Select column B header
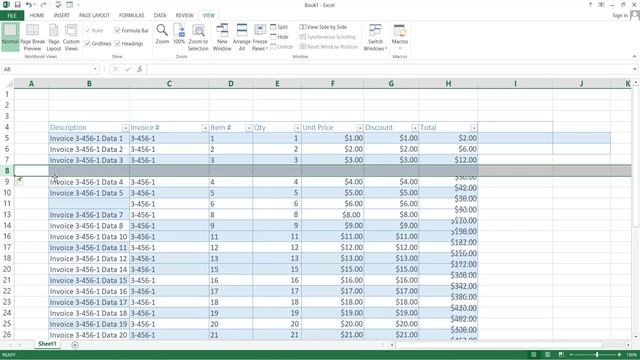The height and width of the screenshot is (360, 640). [89, 84]
